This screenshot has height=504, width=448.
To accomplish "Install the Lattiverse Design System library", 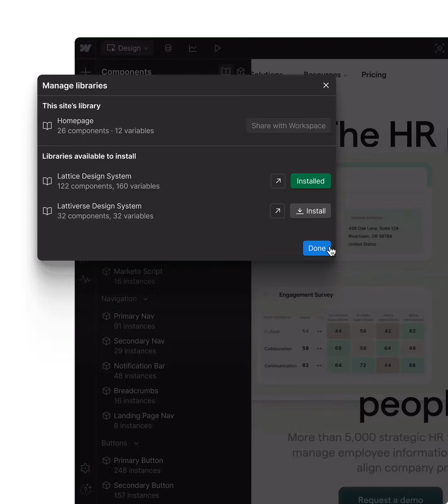I will coord(310,211).
